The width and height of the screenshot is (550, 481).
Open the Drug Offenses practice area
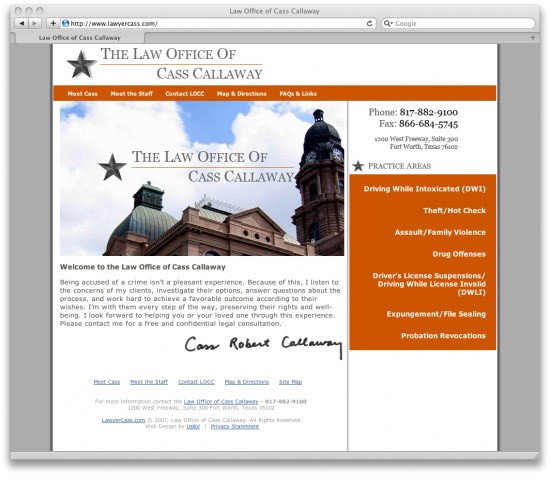point(459,254)
